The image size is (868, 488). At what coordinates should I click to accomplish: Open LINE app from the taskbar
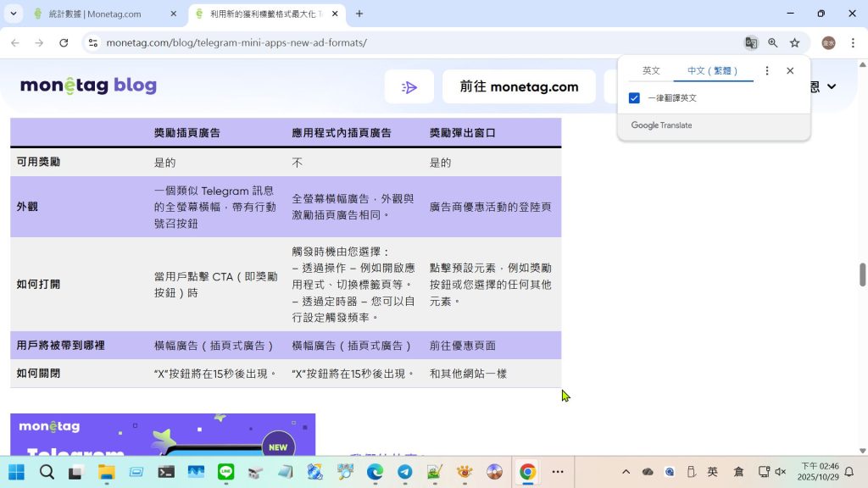tap(225, 472)
